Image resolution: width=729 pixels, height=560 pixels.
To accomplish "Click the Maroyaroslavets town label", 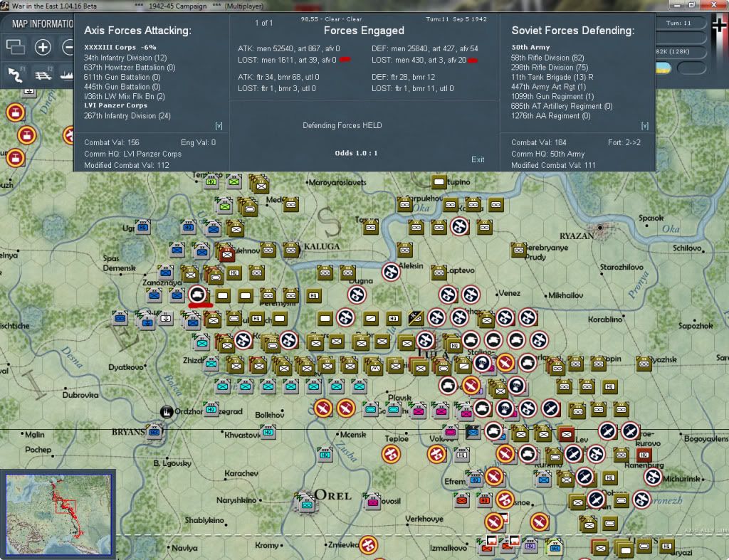I will (x=337, y=183).
